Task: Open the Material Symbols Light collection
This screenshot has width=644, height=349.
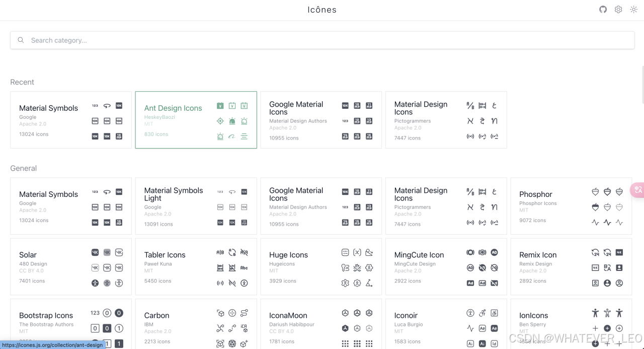Action: 196,206
